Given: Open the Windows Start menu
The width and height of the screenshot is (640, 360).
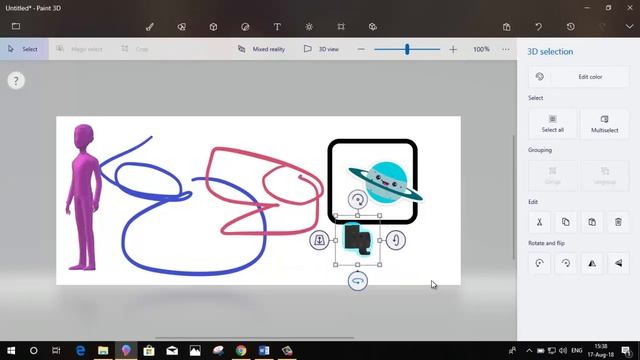Looking at the screenshot, I should (11, 351).
